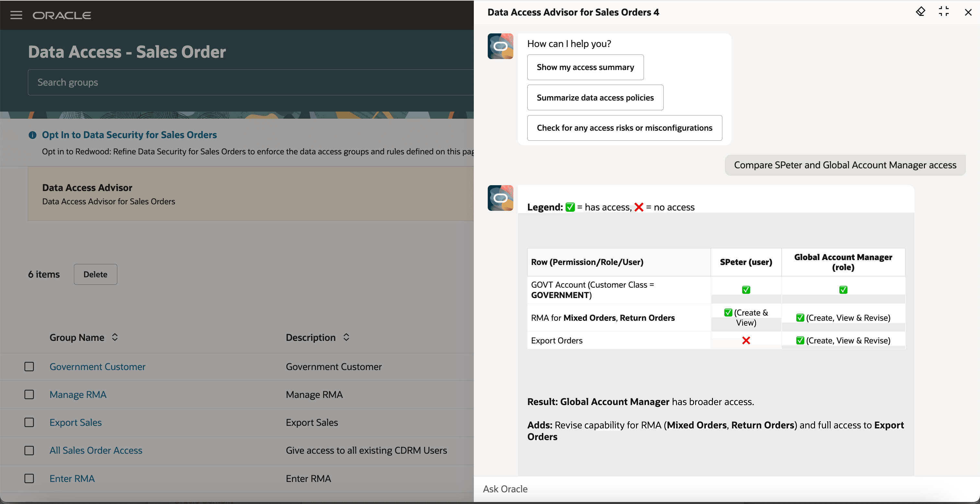Open the Manage RMA group
This screenshot has height=504, width=980.
78,394
